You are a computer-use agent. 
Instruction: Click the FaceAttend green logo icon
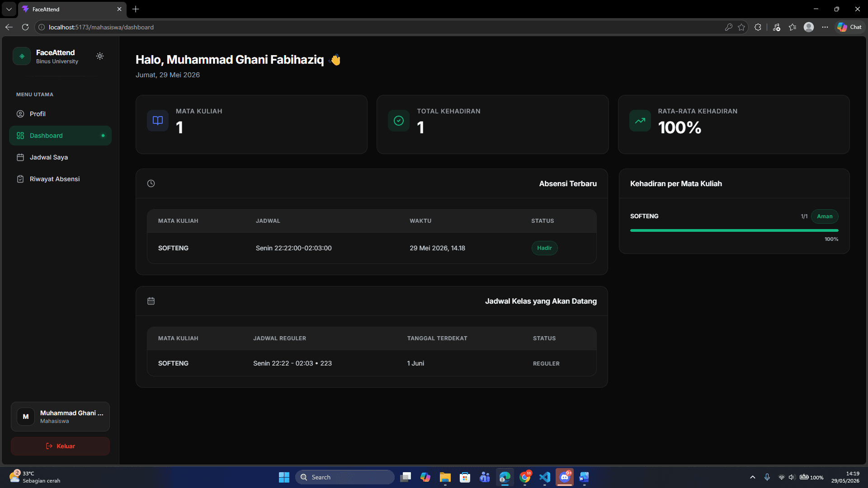(22, 56)
